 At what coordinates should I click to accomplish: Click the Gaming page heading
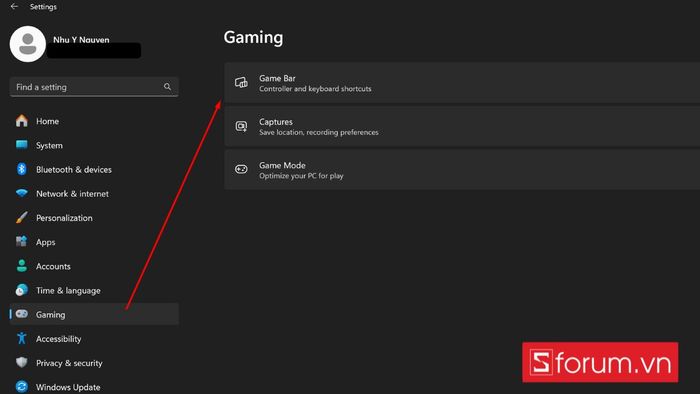[253, 37]
